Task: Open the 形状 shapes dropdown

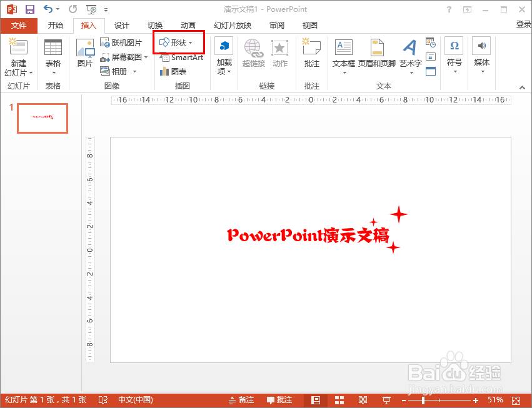Action: pyautogui.click(x=176, y=42)
